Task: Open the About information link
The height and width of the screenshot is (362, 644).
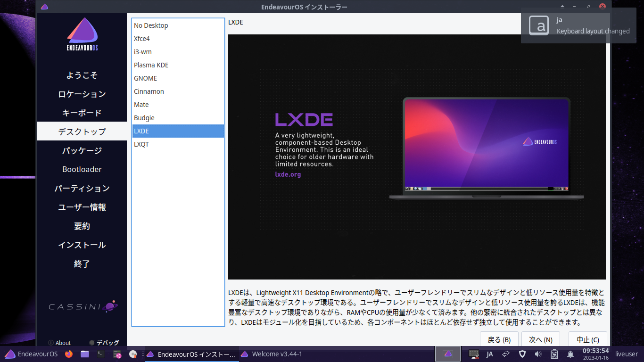Action: (x=59, y=343)
